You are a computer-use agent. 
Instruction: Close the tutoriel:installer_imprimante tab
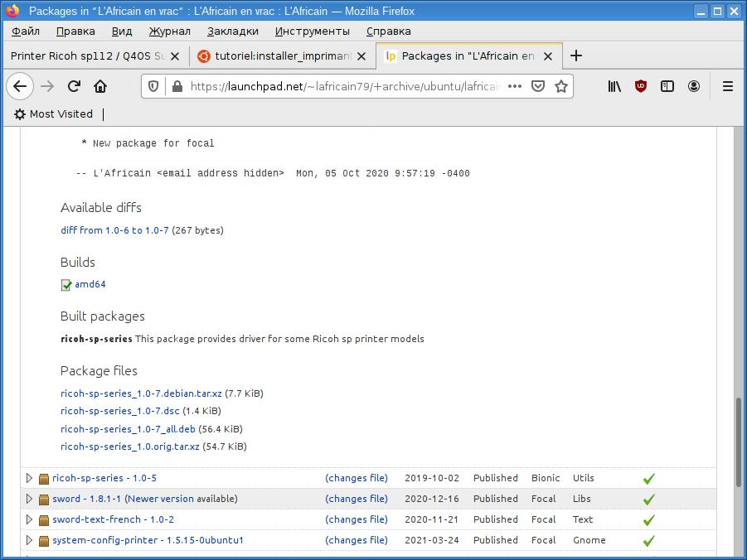361,56
